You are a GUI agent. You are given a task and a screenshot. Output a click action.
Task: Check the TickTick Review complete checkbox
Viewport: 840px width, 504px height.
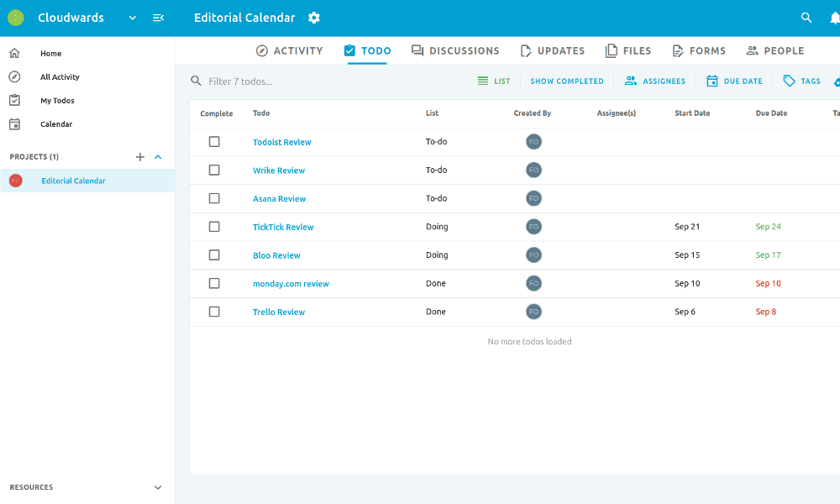click(x=214, y=227)
